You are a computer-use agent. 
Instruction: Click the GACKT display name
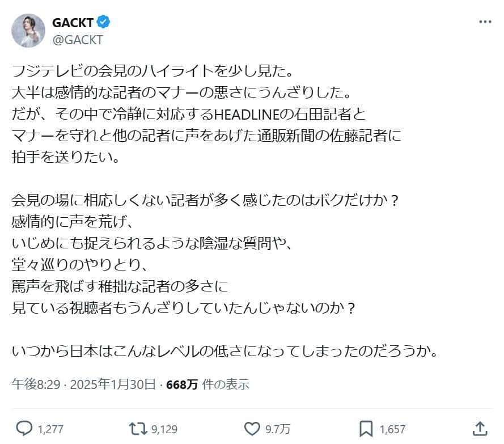point(73,22)
